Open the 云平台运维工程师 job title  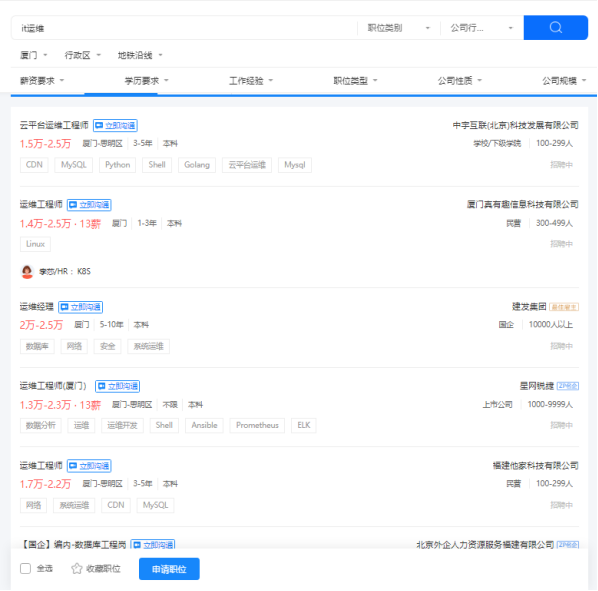tap(54, 125)
